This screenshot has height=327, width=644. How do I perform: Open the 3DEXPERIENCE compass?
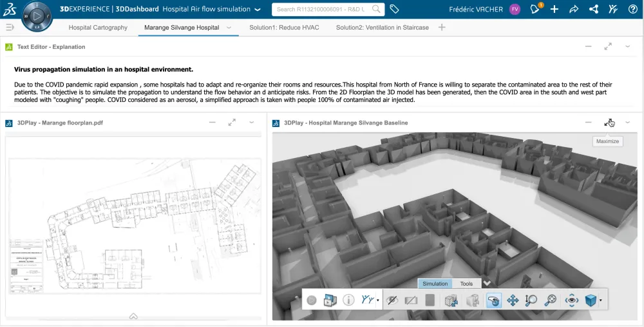click(37, 17)
